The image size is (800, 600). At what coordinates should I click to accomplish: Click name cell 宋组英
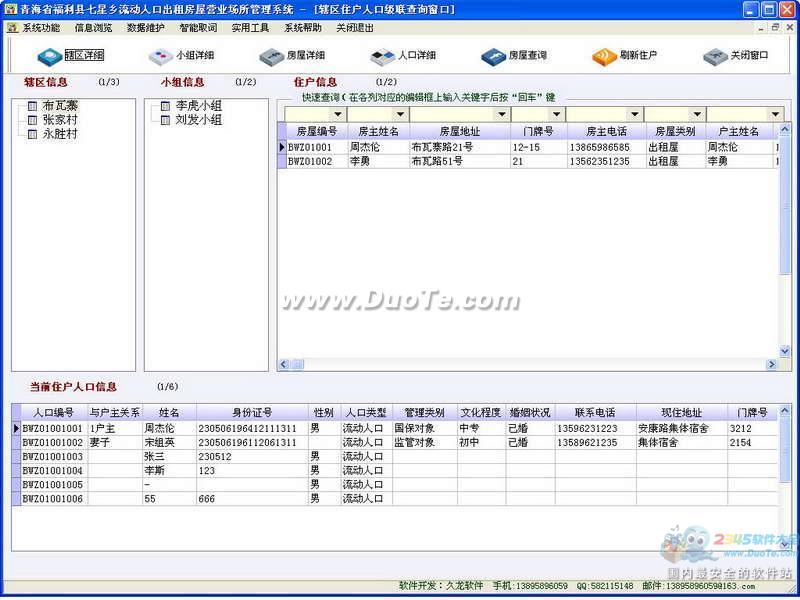pos(169,442)
